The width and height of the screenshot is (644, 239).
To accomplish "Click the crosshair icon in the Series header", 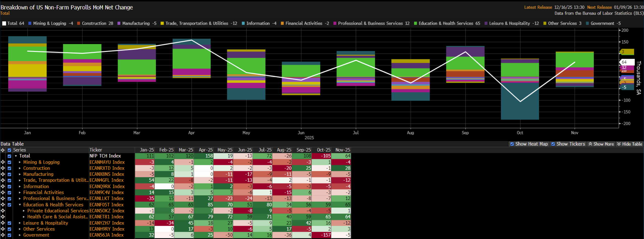I will tap(3, 150).
